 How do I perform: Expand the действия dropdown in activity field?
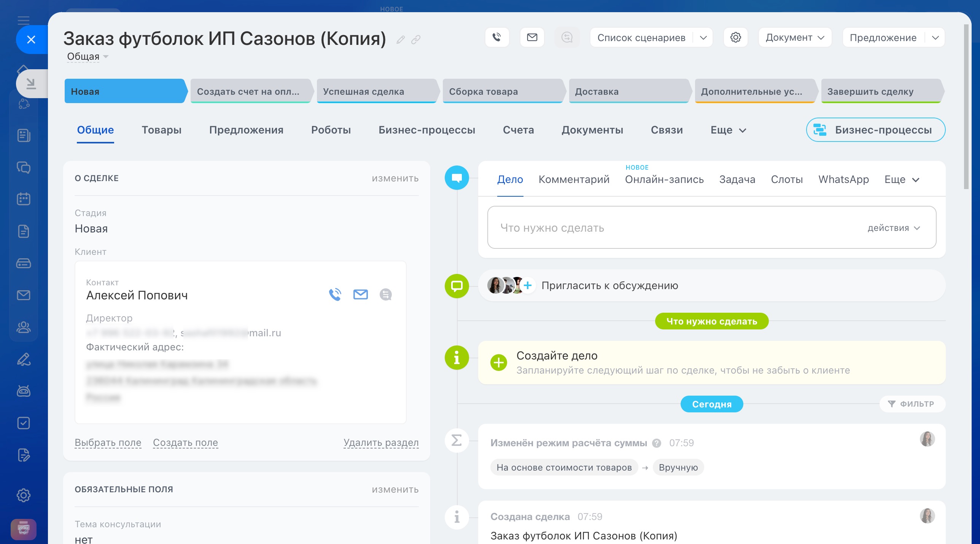coord(893,228)
